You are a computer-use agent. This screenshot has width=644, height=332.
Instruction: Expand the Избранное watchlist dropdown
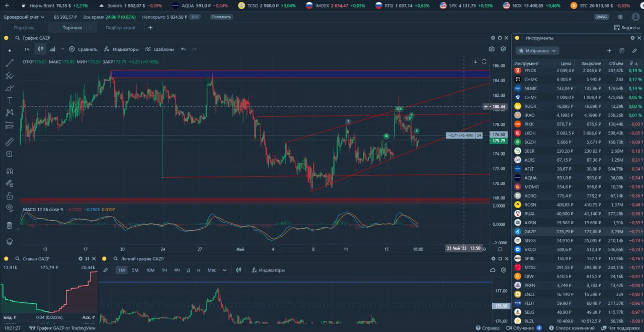538,51
